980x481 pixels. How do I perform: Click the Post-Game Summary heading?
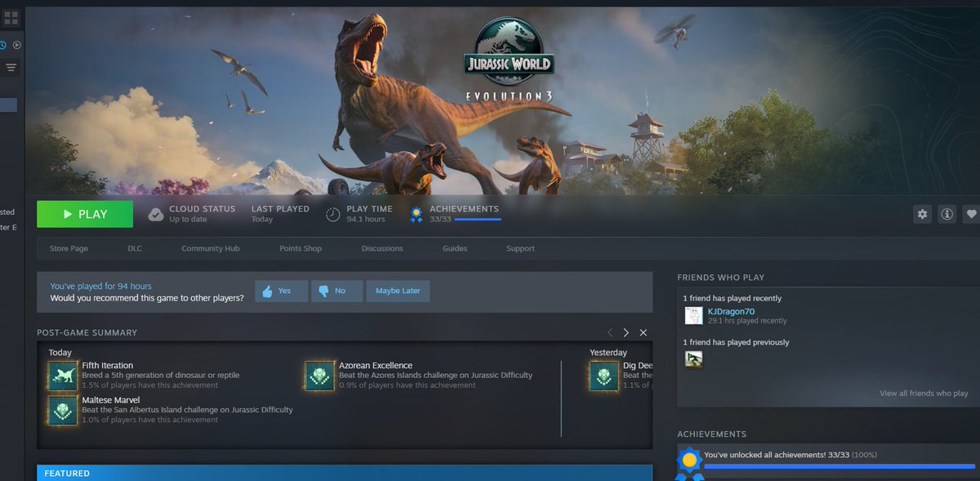(x=87, y=332)
